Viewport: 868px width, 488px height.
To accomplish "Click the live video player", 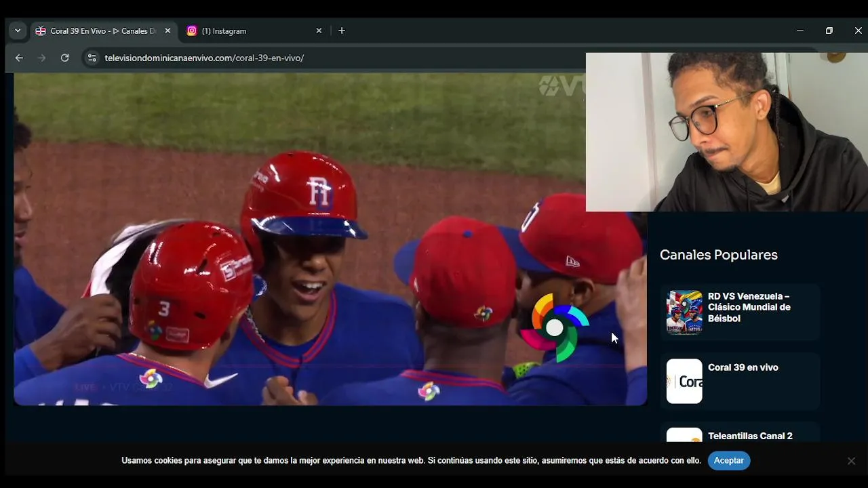I will pyautogui.click(x=330, y=239).
